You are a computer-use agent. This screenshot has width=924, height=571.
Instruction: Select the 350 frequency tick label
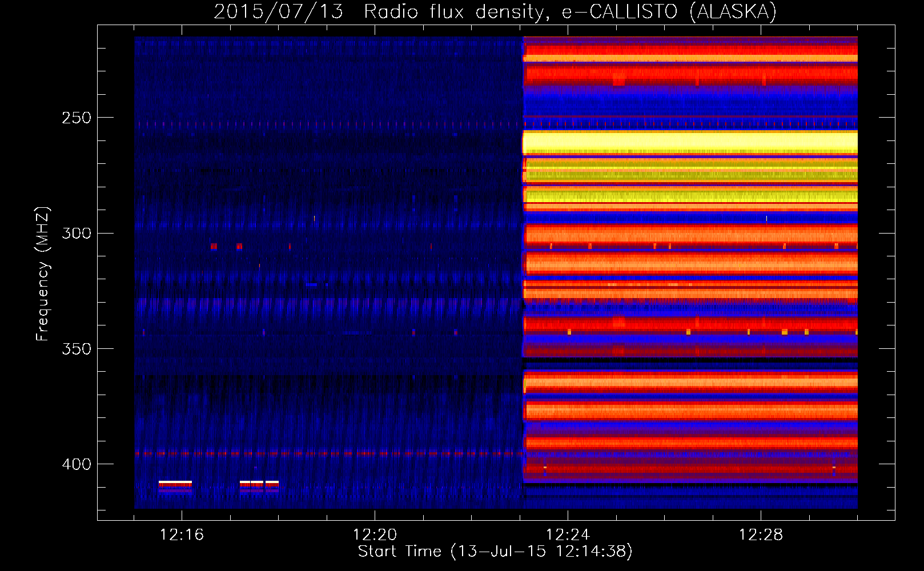(77, 348)
